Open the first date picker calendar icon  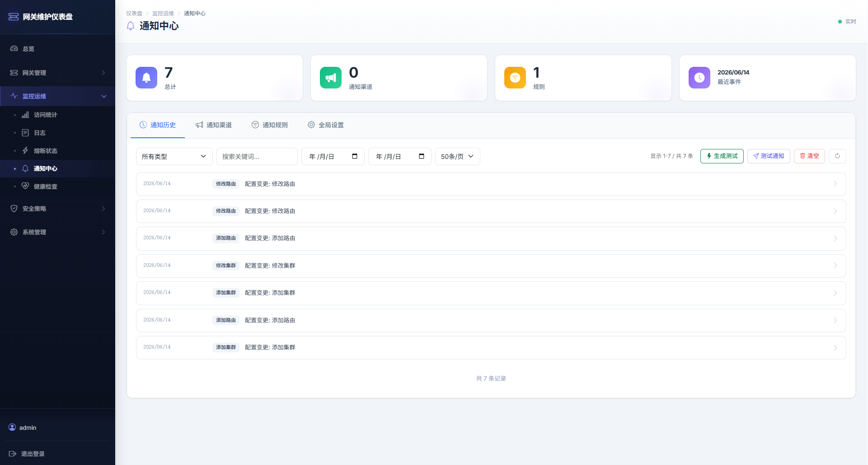[x=355, y=156]
